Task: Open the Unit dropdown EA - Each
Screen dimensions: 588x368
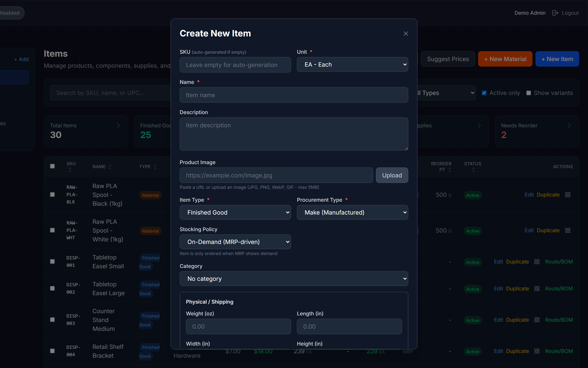Action: point(352,65)
